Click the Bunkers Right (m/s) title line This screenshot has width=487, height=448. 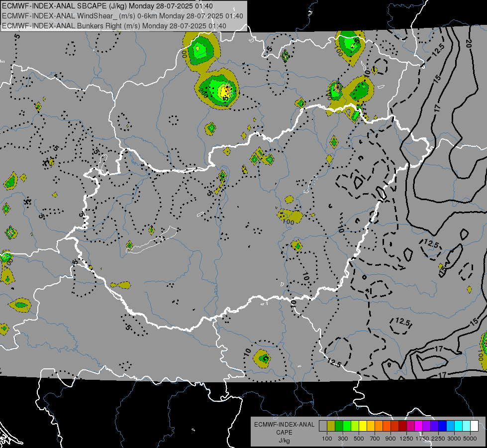[114, 26]
